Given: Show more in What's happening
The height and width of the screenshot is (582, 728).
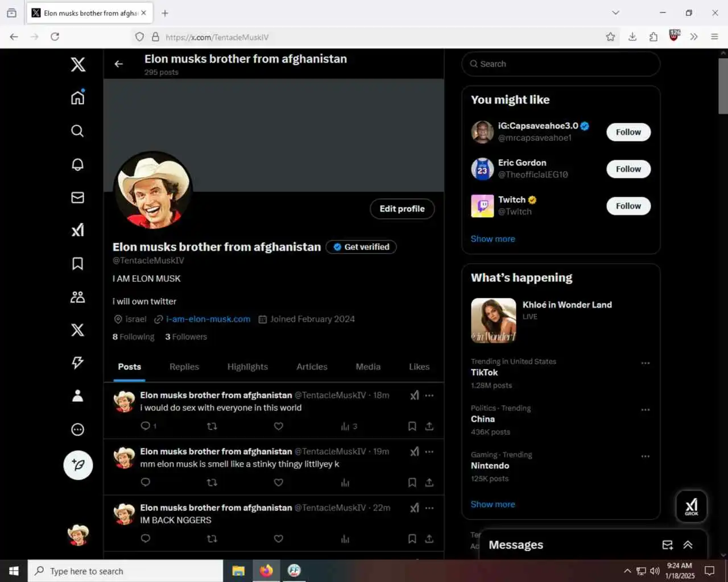Looking at the screenshot, I should pos(493,504).
